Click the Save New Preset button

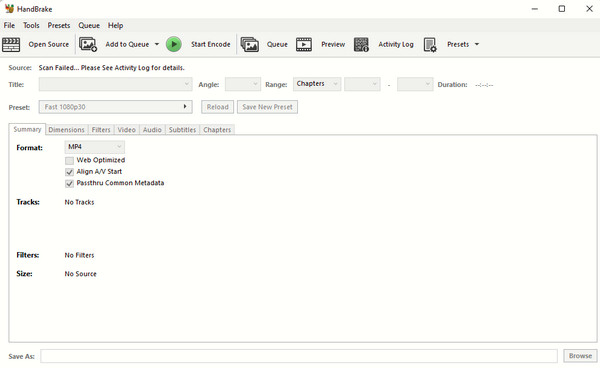(x=267, y=107)
